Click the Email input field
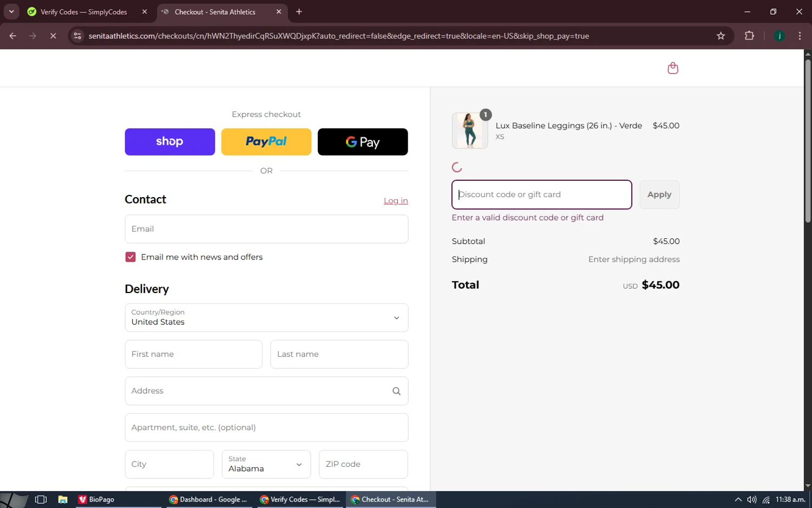The height and width of the screenshot is (508, 812). 266,229
